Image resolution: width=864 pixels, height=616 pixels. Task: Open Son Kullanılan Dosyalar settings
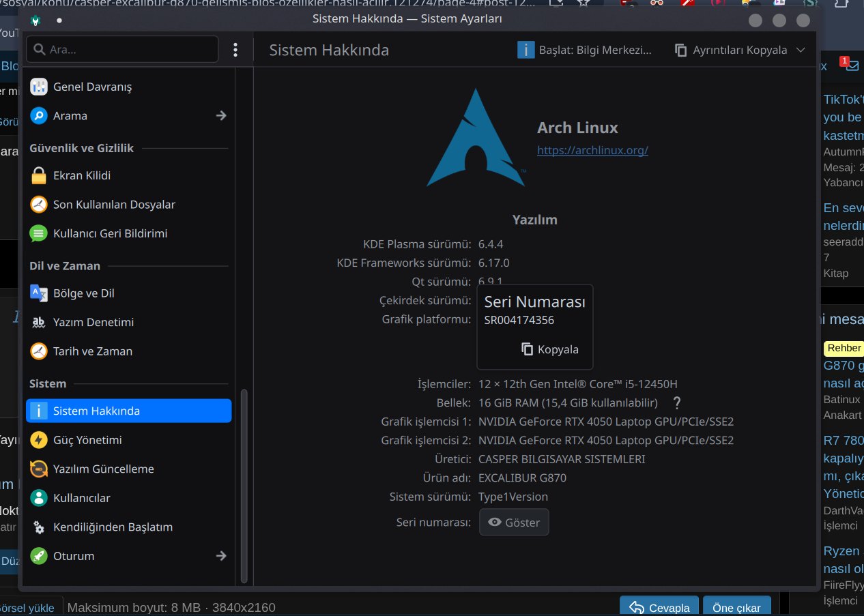128,205
